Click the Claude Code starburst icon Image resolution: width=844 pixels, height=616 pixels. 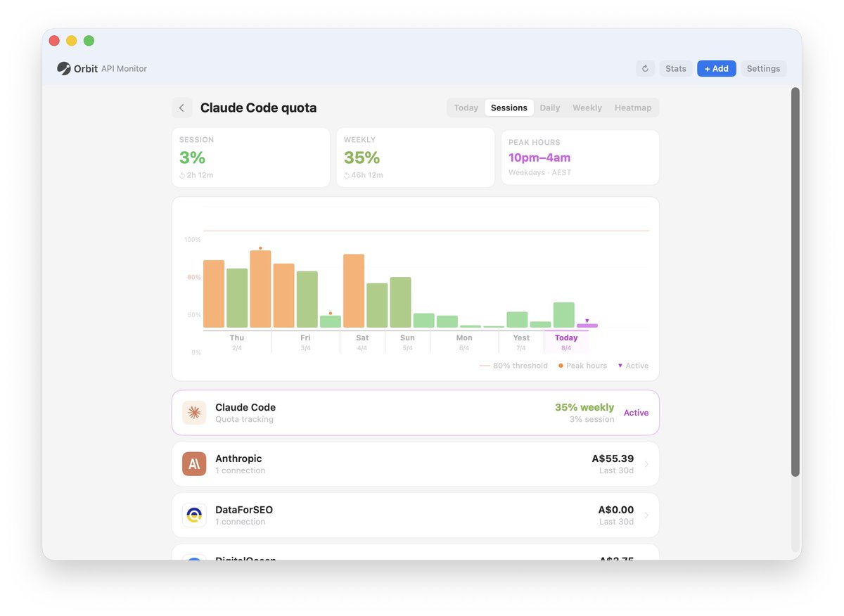tap(194, 413)
